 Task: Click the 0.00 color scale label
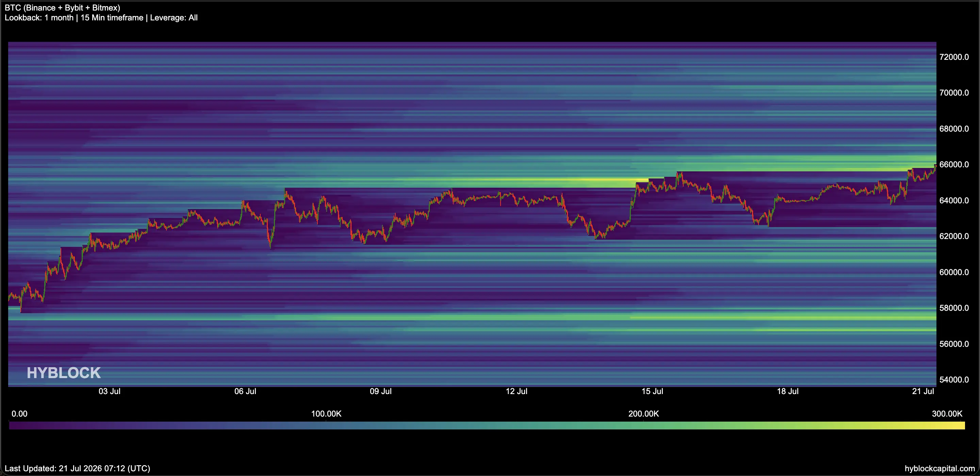pos(19,414)
